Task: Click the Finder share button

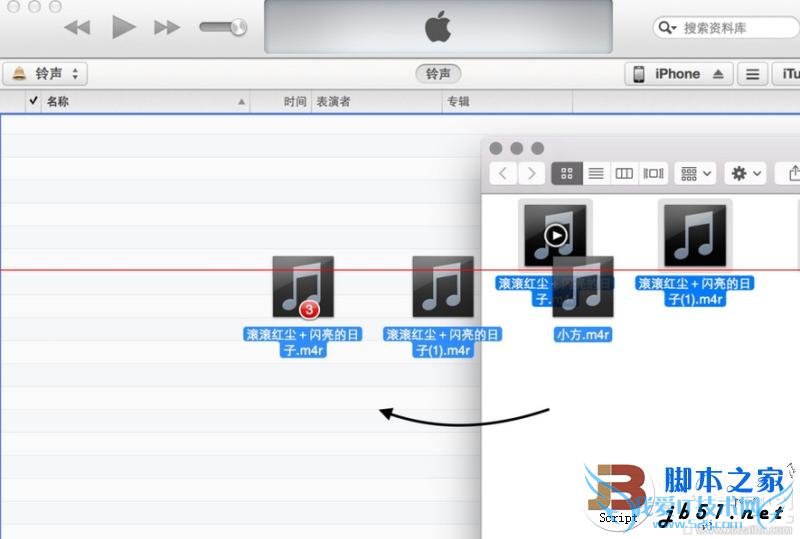Action: [789, 174]
